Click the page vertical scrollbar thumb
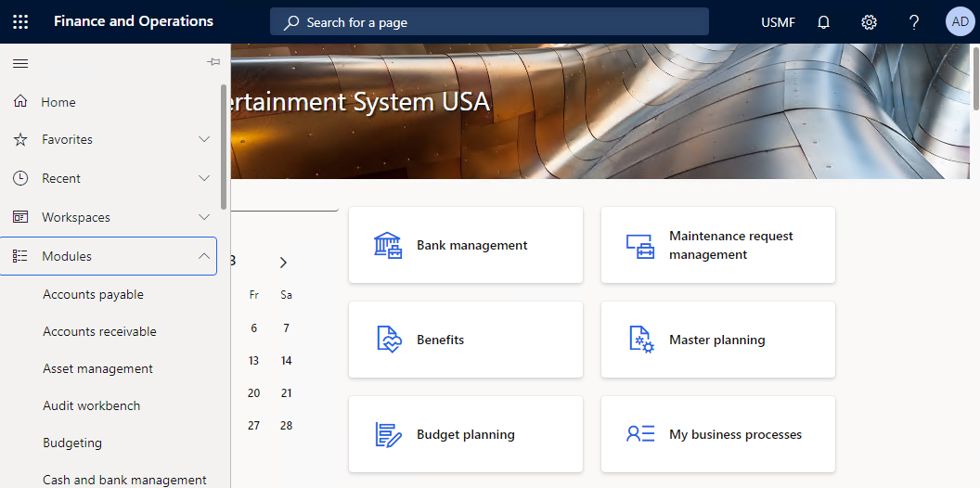Screen dimensions: 980x488 click(977, 78)
